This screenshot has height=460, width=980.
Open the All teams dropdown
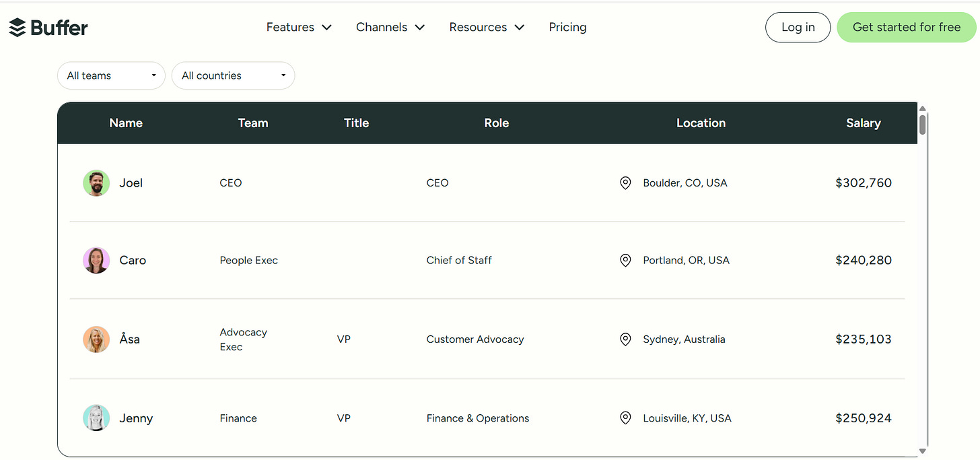click(x=111, y=75)
